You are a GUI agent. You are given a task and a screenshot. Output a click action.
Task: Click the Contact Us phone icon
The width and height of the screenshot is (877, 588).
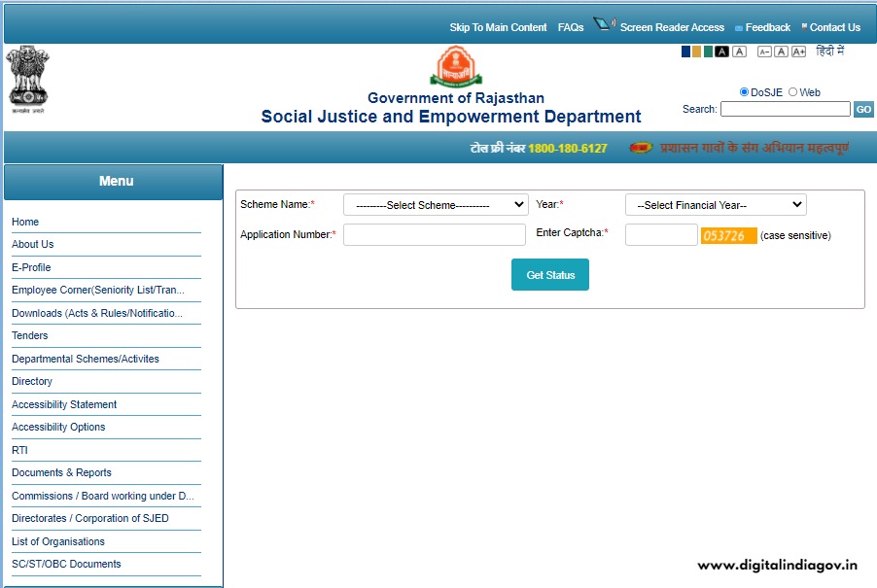(x=804, y=27)
